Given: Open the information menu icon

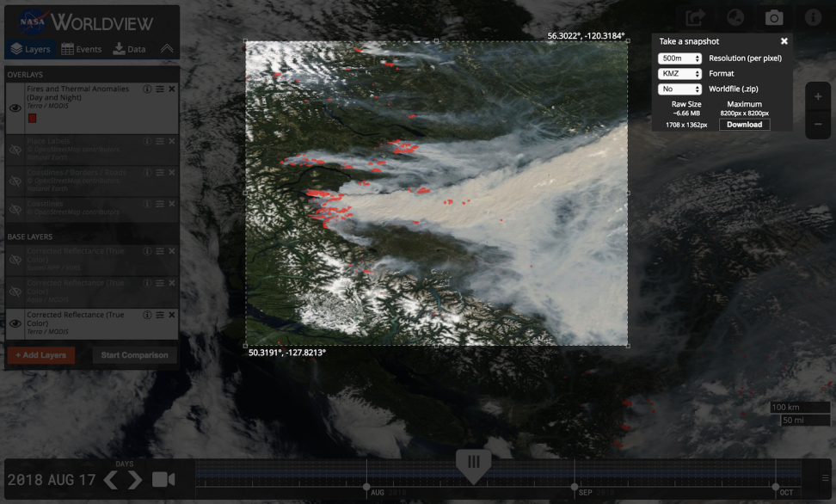Looking at the screenshot, I should click(813, 18).
